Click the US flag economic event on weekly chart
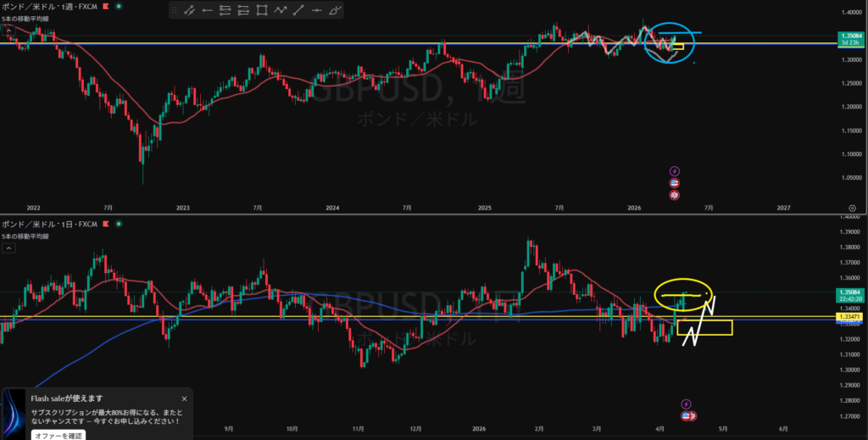The height and width of the screenshot is (440, 868). (x=675, y=183)
